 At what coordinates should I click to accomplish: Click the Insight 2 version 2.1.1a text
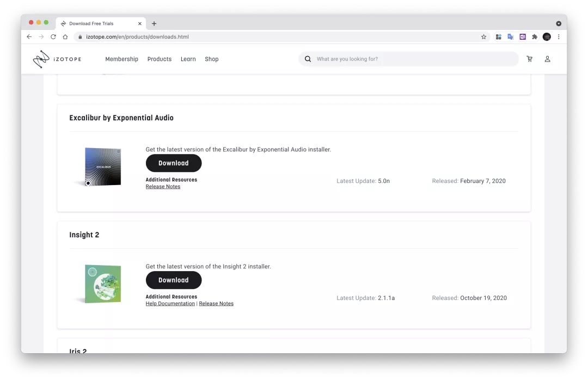coord(386,298)
